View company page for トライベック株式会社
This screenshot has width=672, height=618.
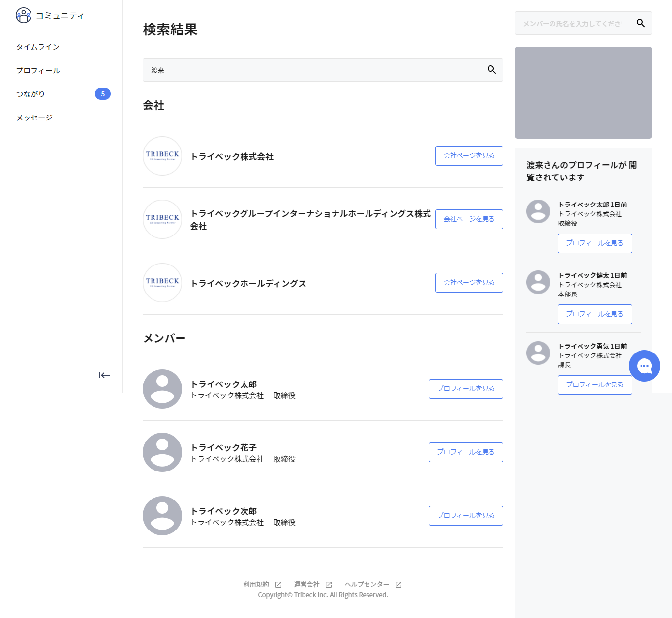click(x=469, y=156)
